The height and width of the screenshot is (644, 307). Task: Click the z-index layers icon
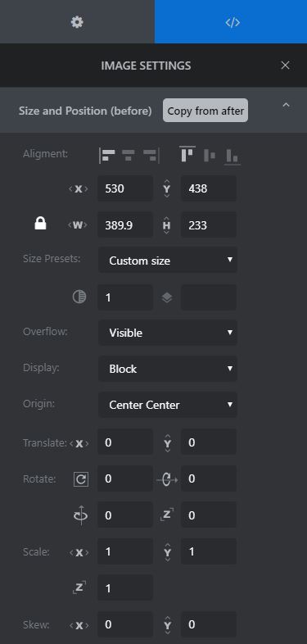tap(167, 297)
